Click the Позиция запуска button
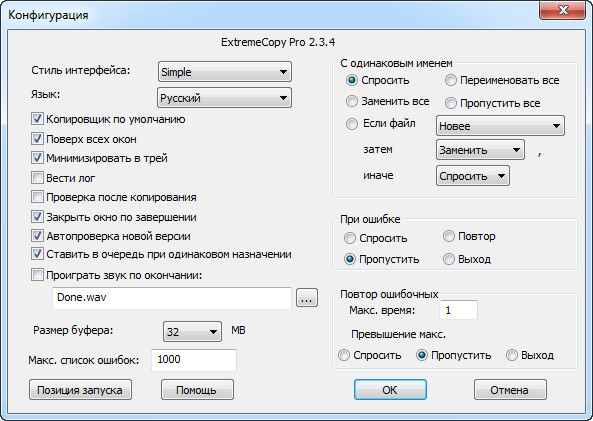The width and height of the screenshot is (593, 421). 80,390
